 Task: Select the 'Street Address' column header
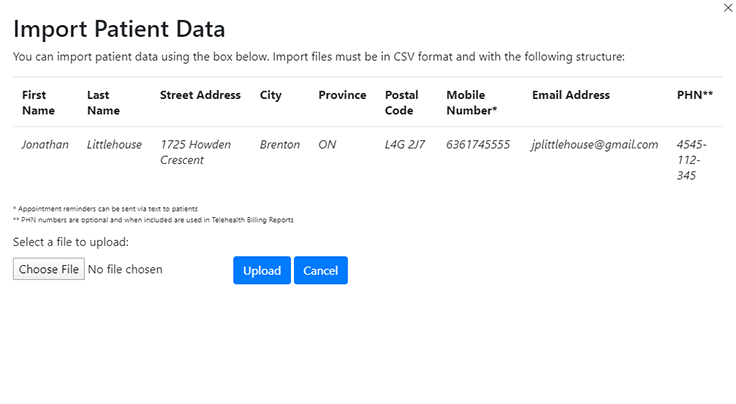[200, 95]
